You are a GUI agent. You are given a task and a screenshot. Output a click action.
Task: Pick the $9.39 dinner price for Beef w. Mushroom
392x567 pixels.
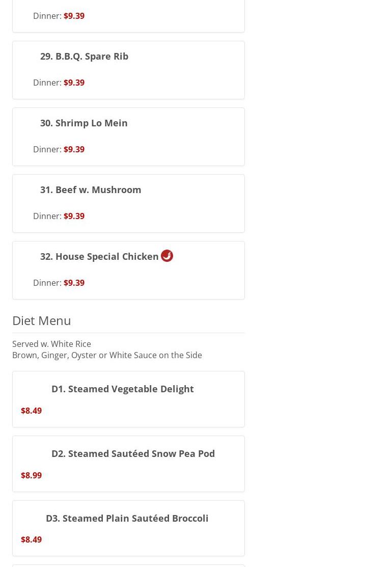[74, 216]
